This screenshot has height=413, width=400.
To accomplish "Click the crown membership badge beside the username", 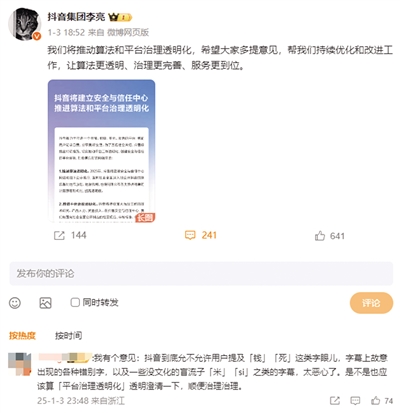I will coord(120,17).
